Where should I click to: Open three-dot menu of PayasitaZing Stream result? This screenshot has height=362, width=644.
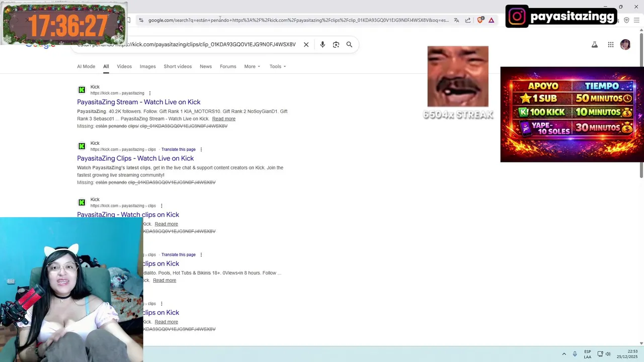pyautogui.click(x=150, y=93)
